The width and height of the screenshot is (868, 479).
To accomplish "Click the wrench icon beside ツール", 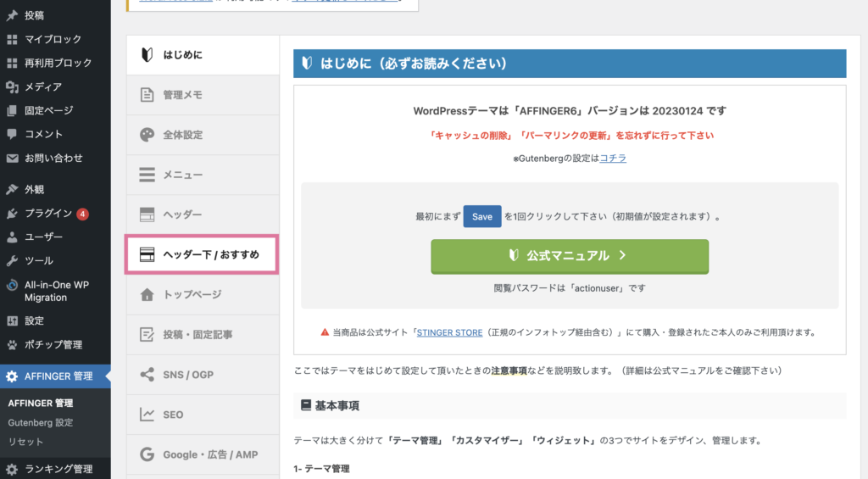I will click(12, 261).
